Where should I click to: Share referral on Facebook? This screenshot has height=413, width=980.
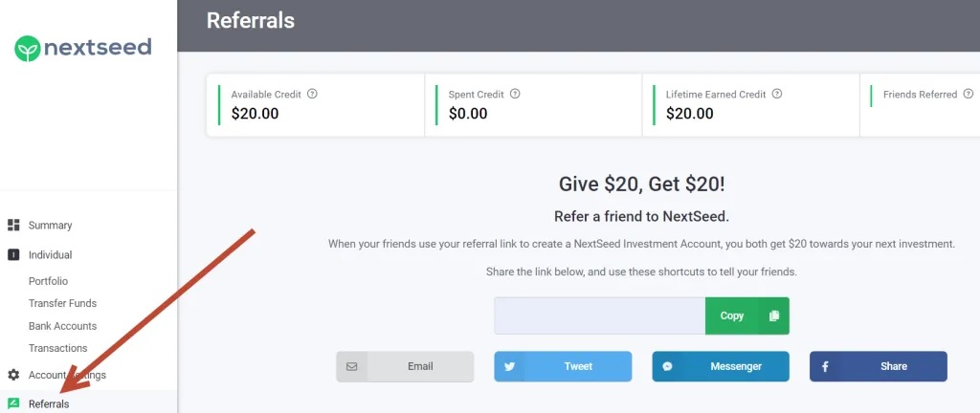pos(879,366)
